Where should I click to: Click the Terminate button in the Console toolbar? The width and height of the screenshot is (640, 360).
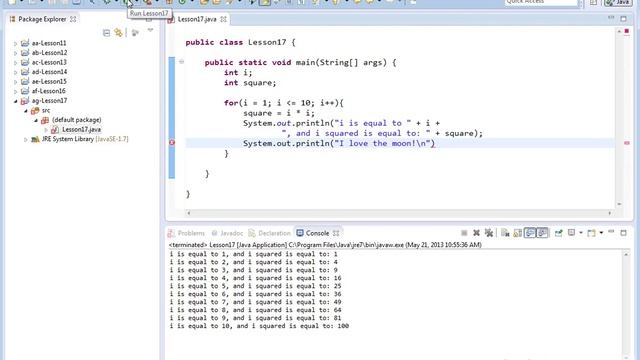pyautogui.click(x=464, y=233)
